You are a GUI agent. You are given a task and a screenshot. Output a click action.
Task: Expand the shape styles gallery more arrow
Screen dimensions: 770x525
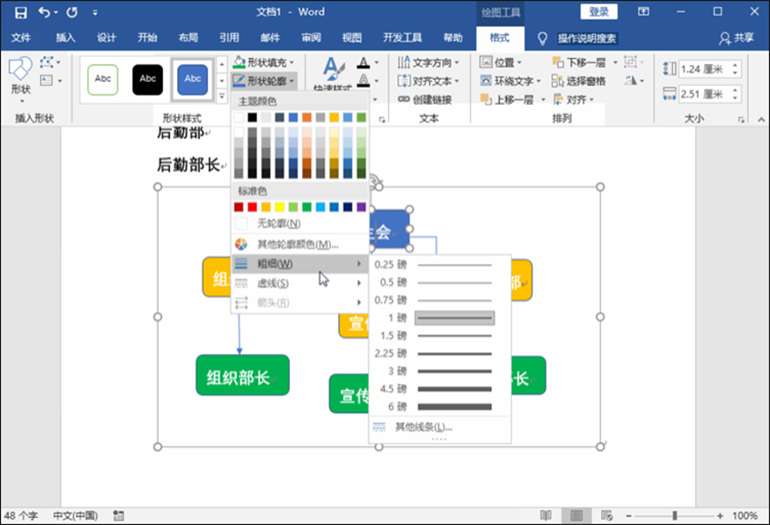(x=221, y=97)
